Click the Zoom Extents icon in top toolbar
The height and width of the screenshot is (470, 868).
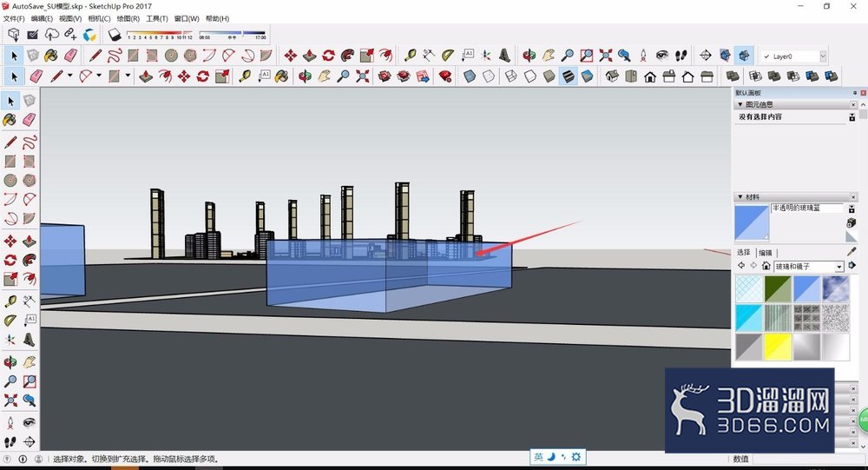tap(605, 56)
